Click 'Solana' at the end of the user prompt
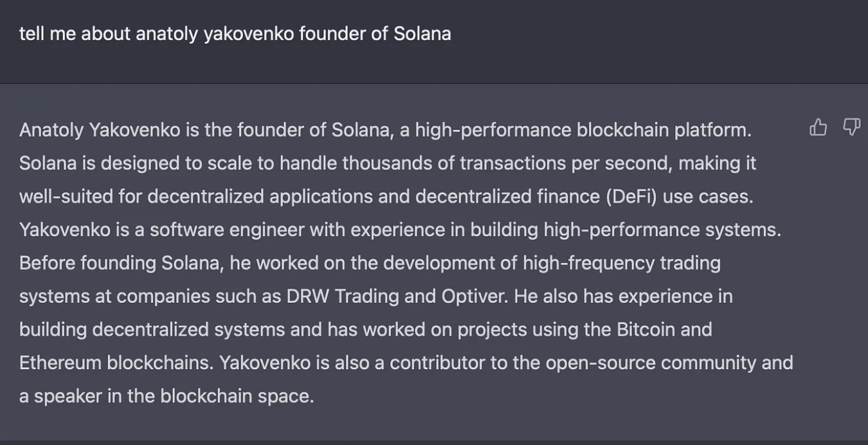Viewport: 868px width, 445px height. click(x=422, y=33)
